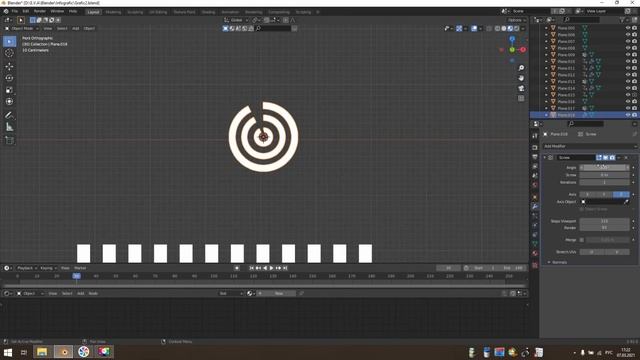The width and height of the screenshot is (640, 360).
Task: Enable the Merge checkbox in the Screw modifier
Action: point(582,240)
